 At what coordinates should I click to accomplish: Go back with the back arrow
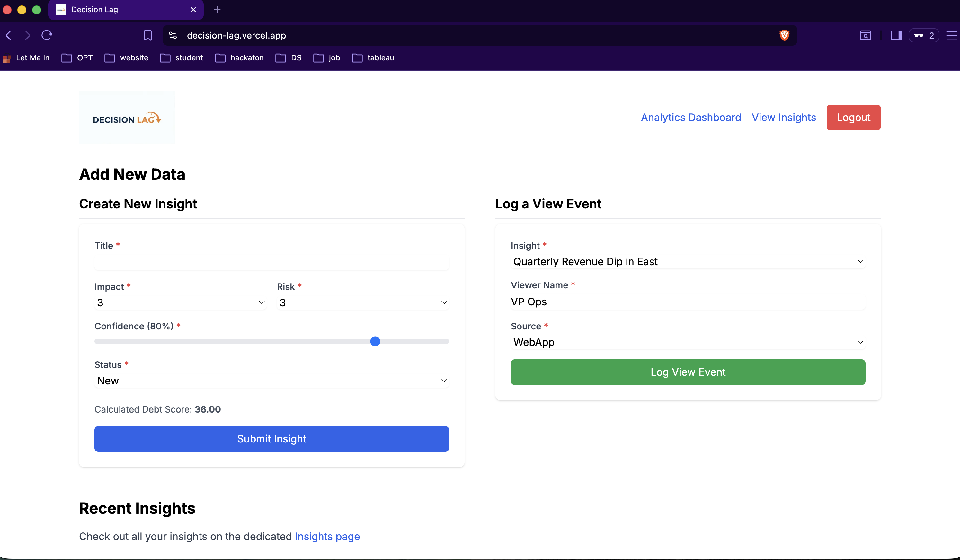pos(9,35)
